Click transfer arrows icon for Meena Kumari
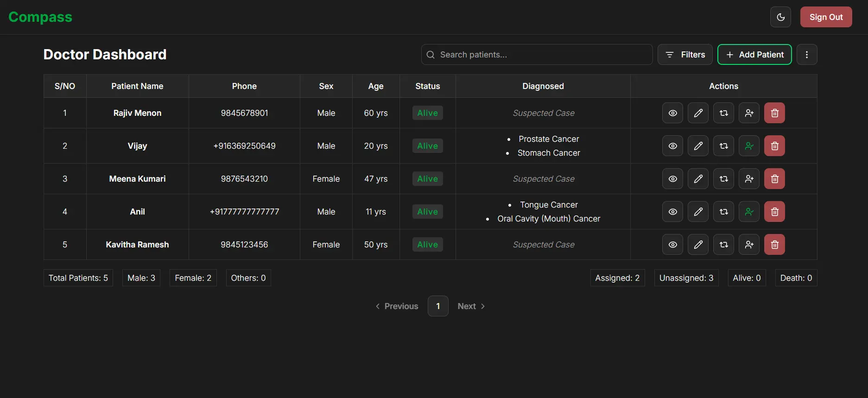Viewport: 868px width, 398px height. 723,179
